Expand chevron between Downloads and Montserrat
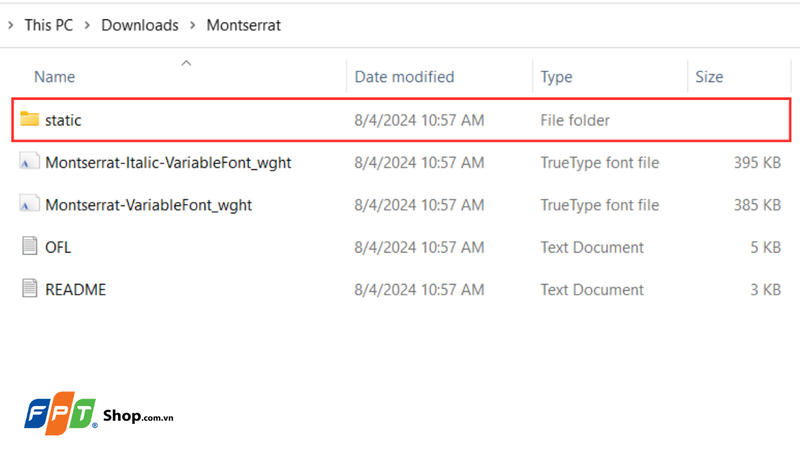 pyautogui.click(x=192, y=26)
